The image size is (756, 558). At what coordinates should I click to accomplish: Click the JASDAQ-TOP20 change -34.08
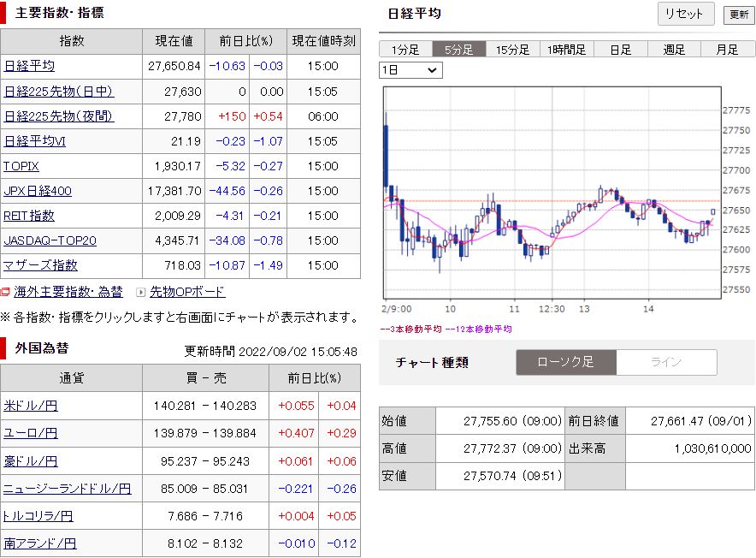pos(227,240)
